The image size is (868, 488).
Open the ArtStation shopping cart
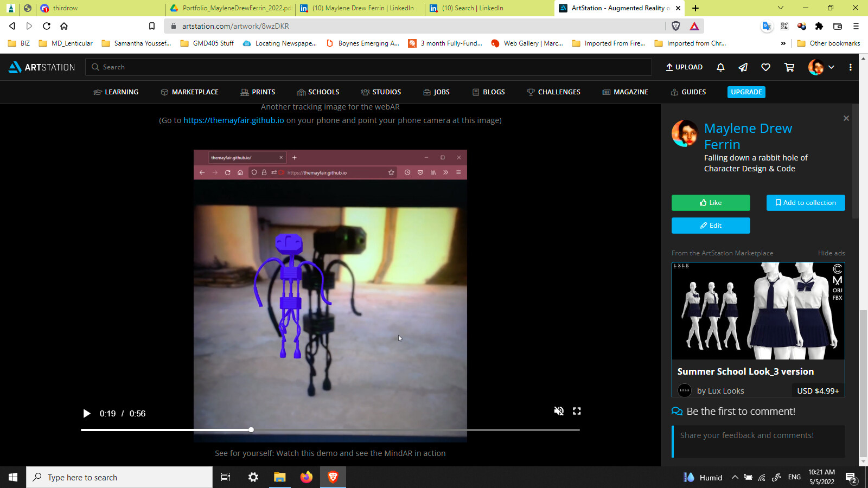(789, 67)
